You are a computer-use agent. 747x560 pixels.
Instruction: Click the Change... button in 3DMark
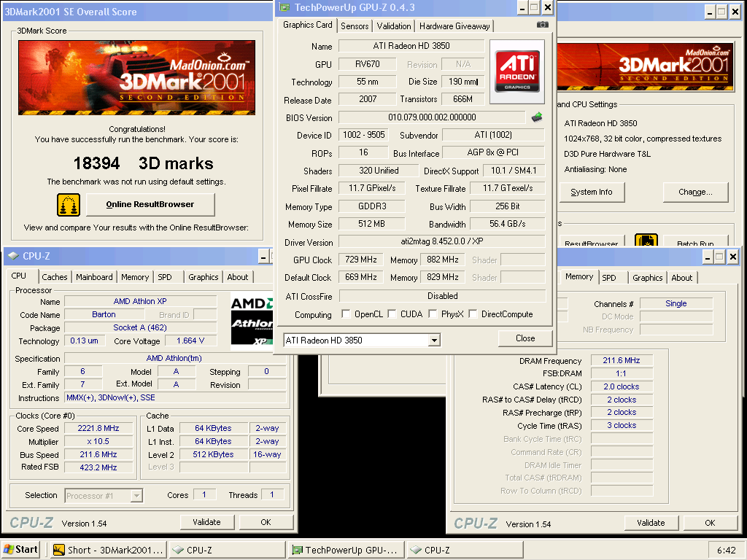(x=695, y=192)
